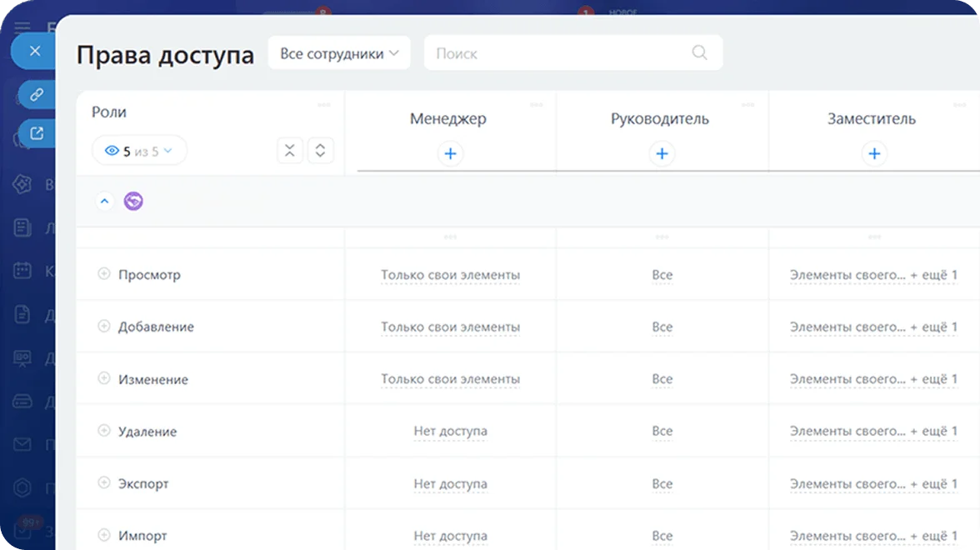
Task: Click the Удаление row label
Action: pyautogui.click(x=147, y=432)
